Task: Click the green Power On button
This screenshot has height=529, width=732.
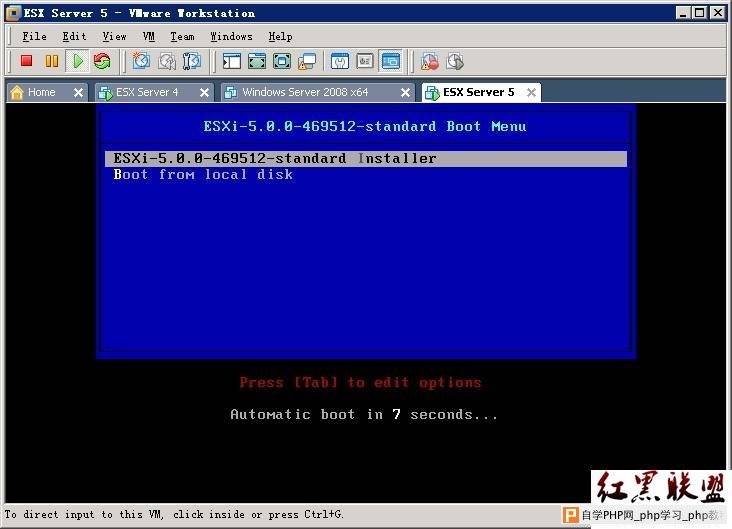Action: pyautogui.click(x=78, y=62)
